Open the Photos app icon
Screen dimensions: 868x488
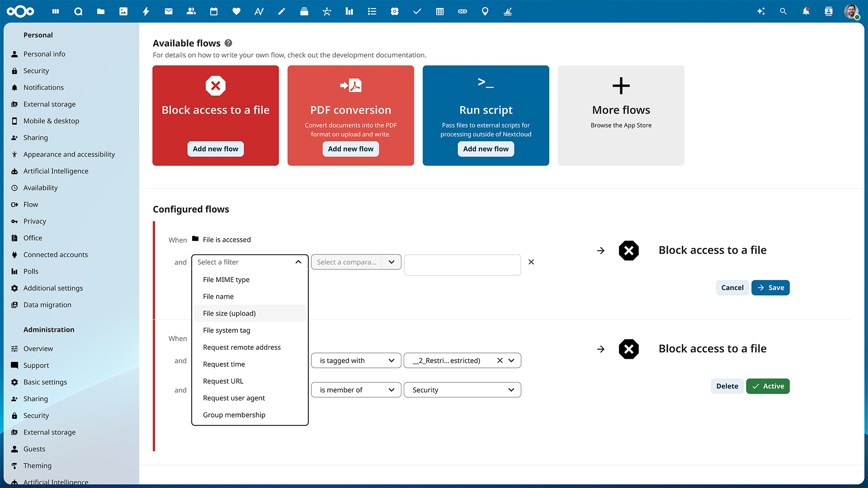tap(123, 11)
